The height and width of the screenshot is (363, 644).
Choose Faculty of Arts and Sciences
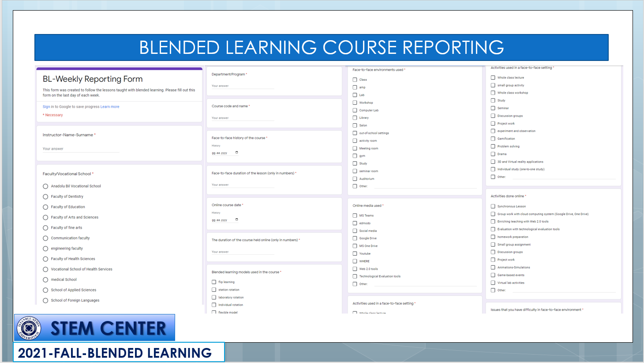tap(45, 217)
